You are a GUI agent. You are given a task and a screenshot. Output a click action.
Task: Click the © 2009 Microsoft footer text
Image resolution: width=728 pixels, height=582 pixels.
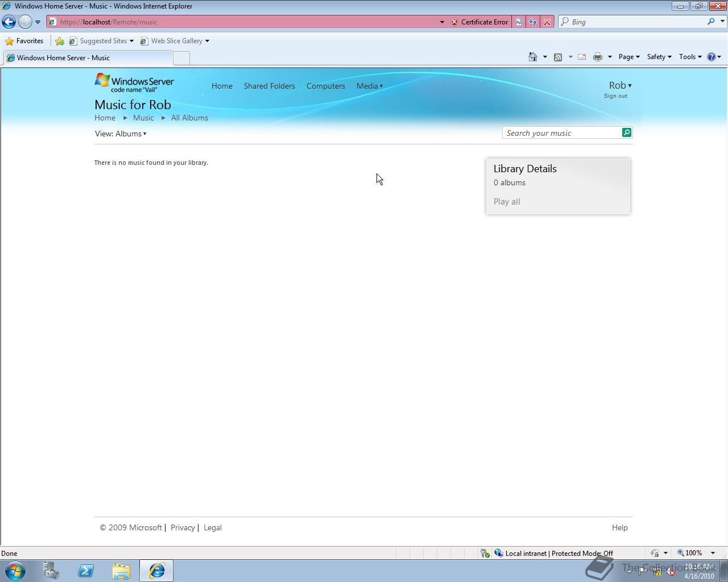coord(131,528)
